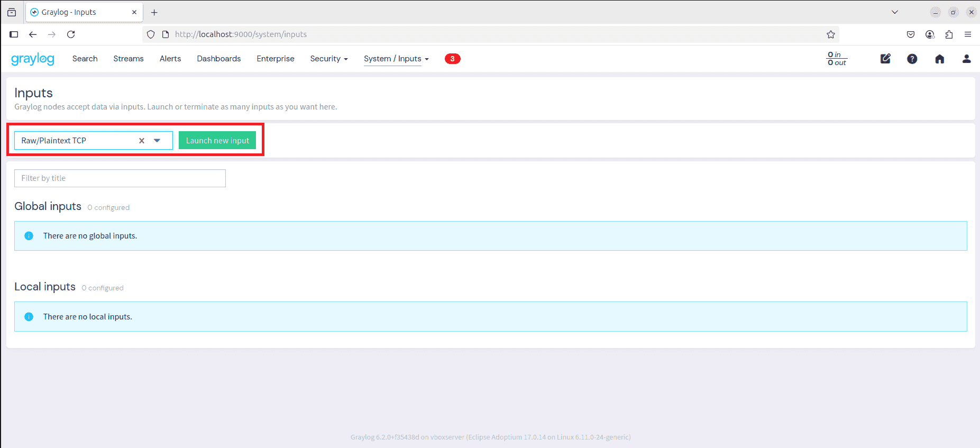Click the "There are no global inputs." message
Screen dimensions: 980x448
(x=90, y=236)
